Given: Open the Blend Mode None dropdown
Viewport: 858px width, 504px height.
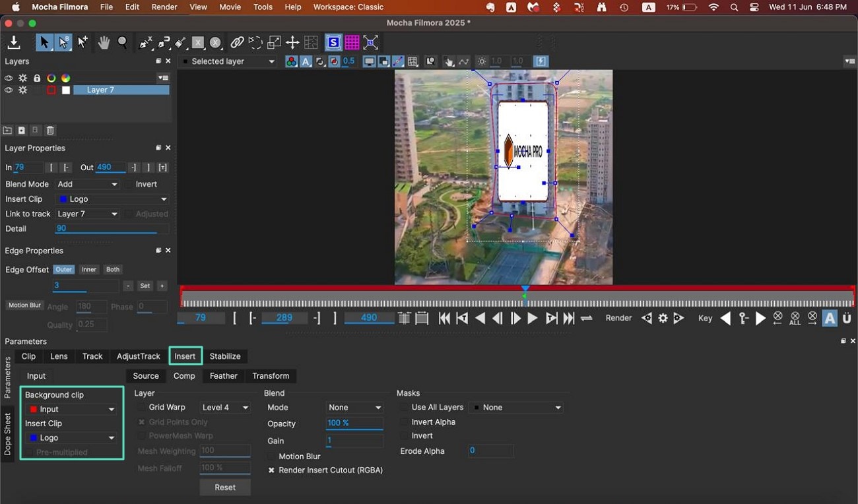Looking at the screenshot, I should 354,408.
